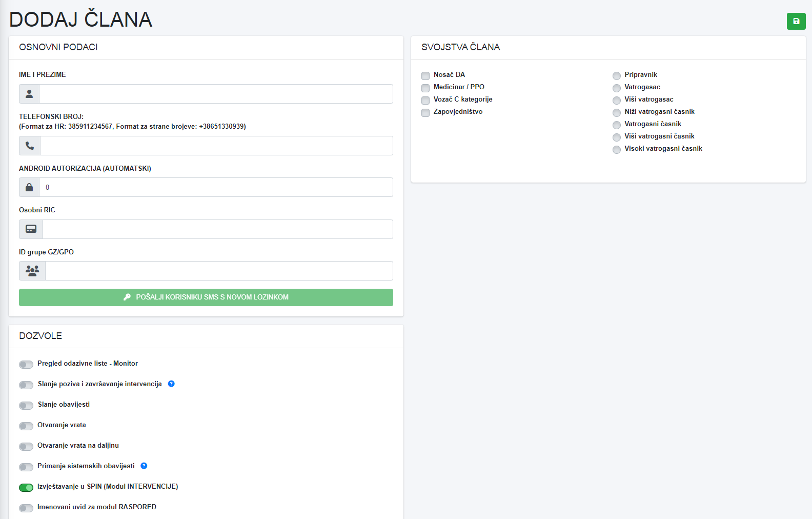
Task: Click the lock icon for Android authorization
Action: click(29, 187)
